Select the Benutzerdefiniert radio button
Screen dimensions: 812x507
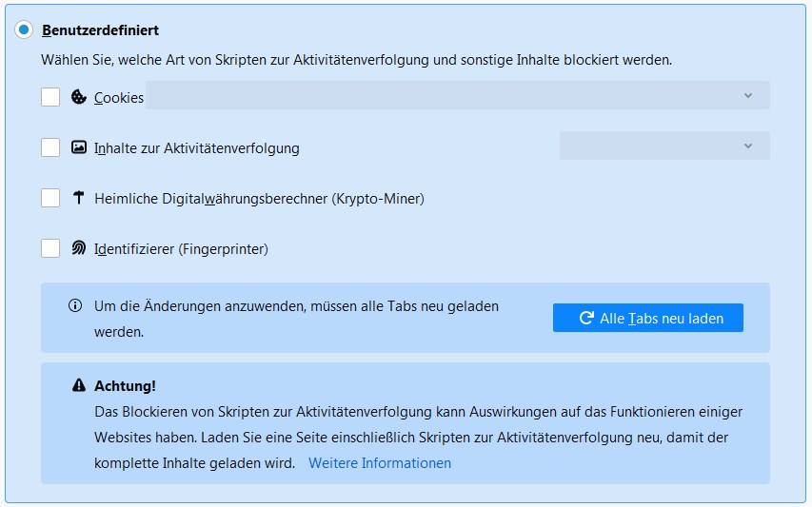pos(24,30)
